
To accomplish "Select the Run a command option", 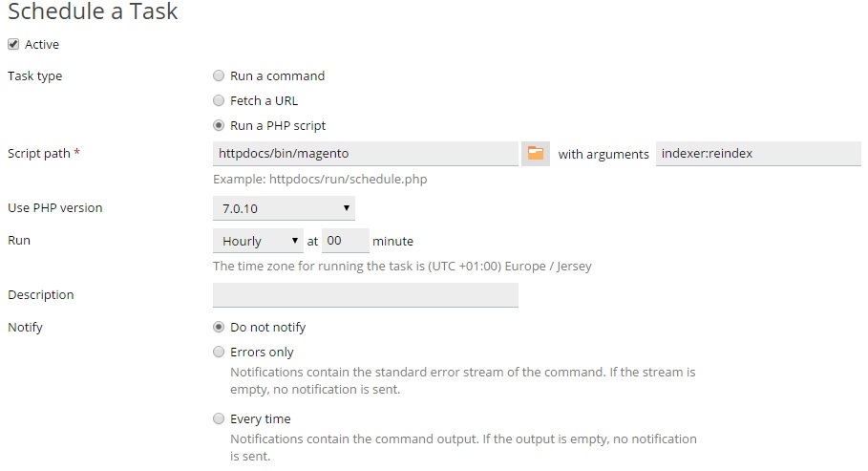I will click(x=219, y=75).
